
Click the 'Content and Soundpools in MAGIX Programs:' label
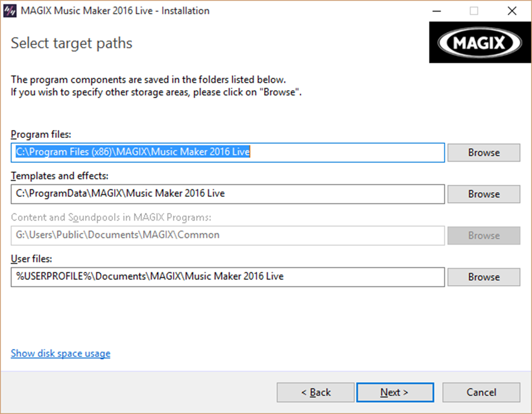point(111,218)
